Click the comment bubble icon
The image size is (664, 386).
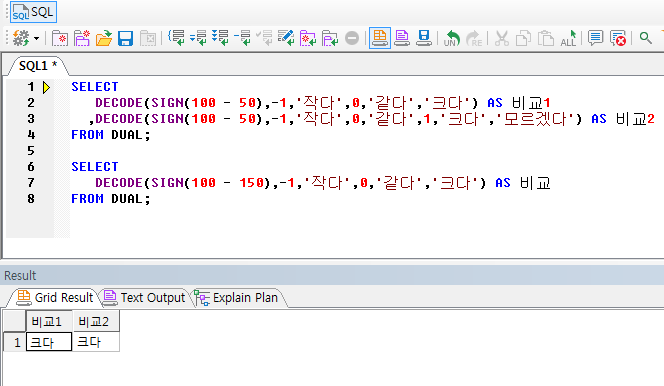(x=595, y=38)
